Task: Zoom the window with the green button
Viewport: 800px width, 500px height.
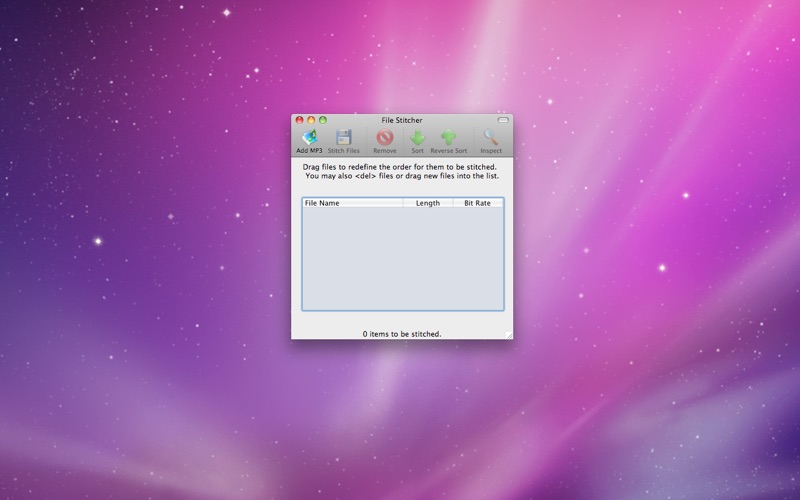Action: point(322,120)
